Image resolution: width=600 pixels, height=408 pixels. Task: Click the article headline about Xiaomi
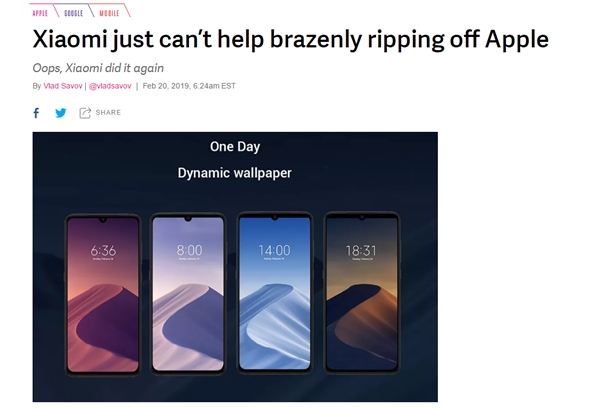tap(290, 39)
